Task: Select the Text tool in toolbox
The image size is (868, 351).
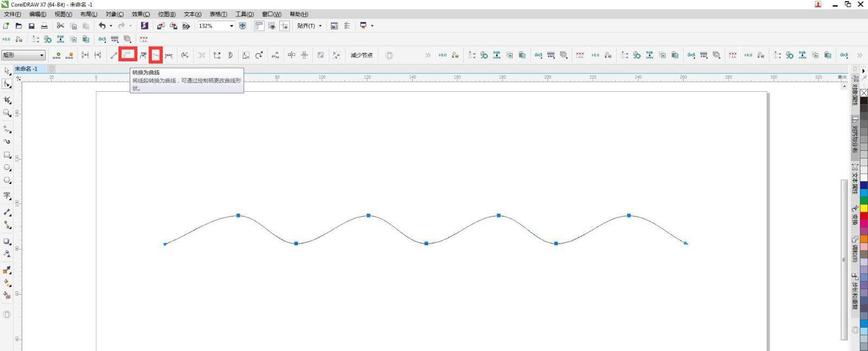Action: (7, 195)
